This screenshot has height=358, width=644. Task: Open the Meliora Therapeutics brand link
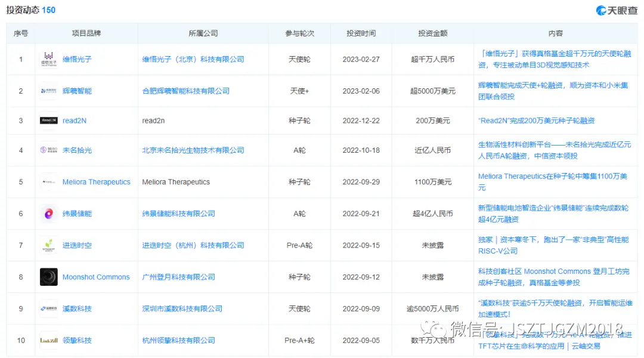click(x=96, y=181)
